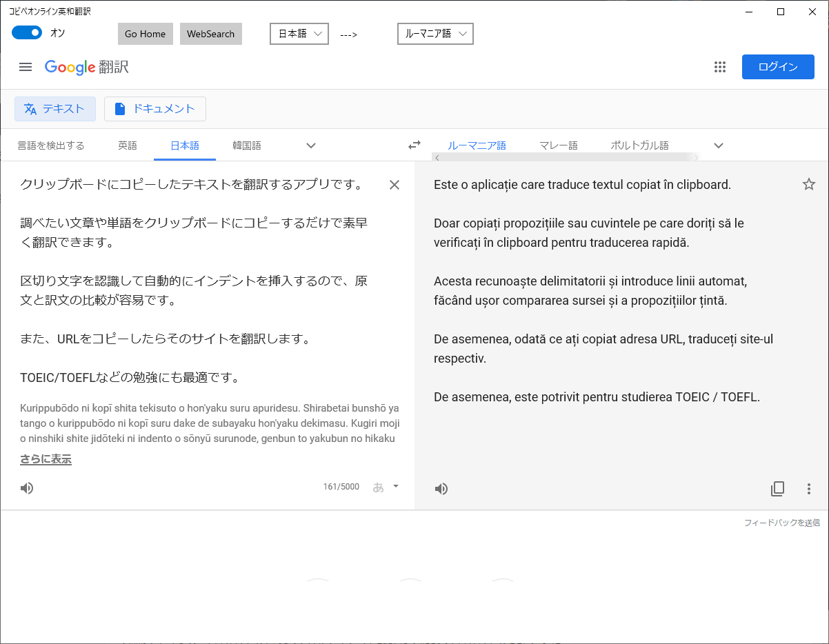Screen dimensions: 829x644
Task: Open the ルーマニア語 target language combo box
Action: pos(436,34)
